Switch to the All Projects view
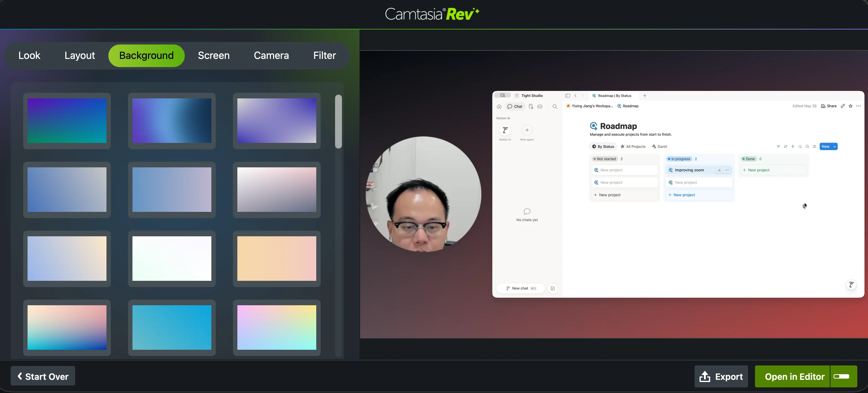 point(633,146)
